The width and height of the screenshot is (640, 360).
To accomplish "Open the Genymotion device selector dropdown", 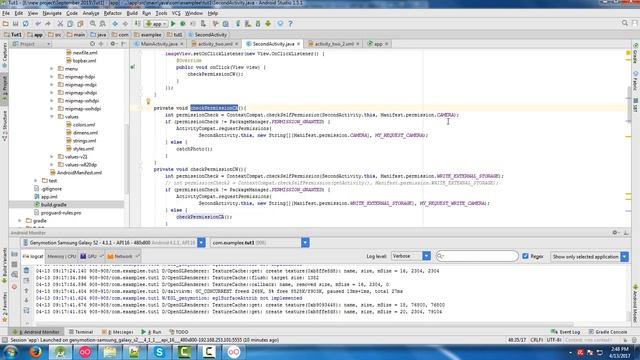I will point(201,242).
